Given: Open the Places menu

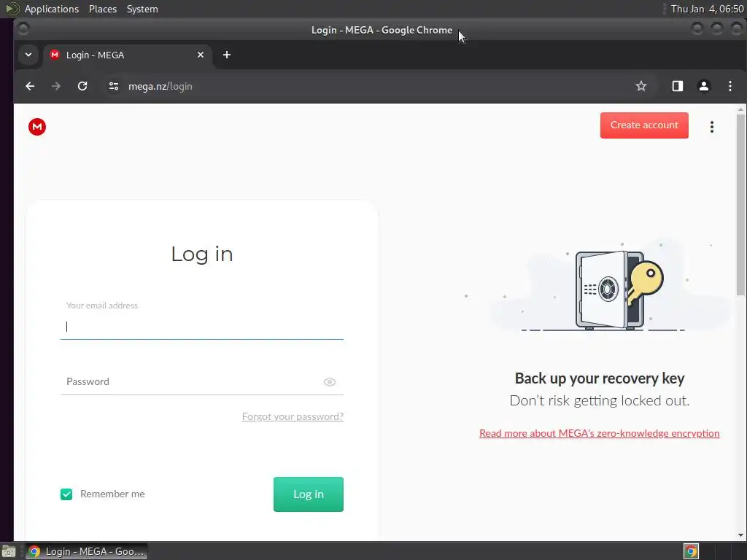Looking at the screenshot, I should pyautogui.click(x=103, y=9).
